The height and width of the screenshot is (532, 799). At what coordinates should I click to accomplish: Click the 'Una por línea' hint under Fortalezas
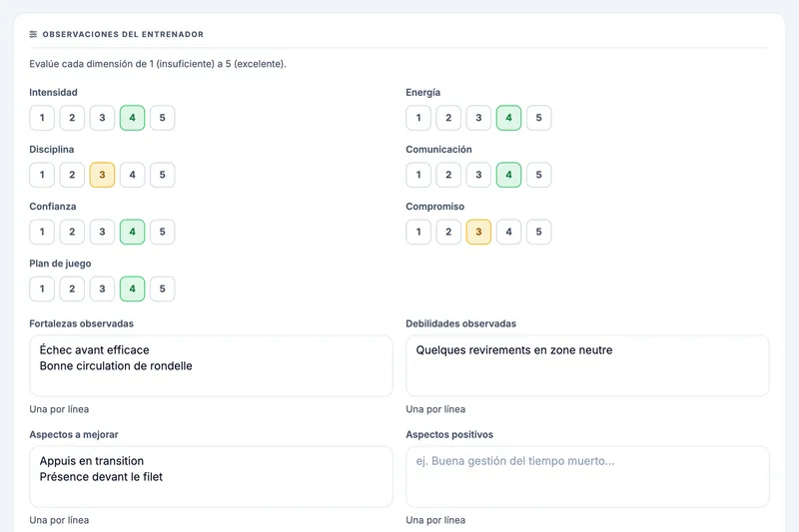coord(59,409)
